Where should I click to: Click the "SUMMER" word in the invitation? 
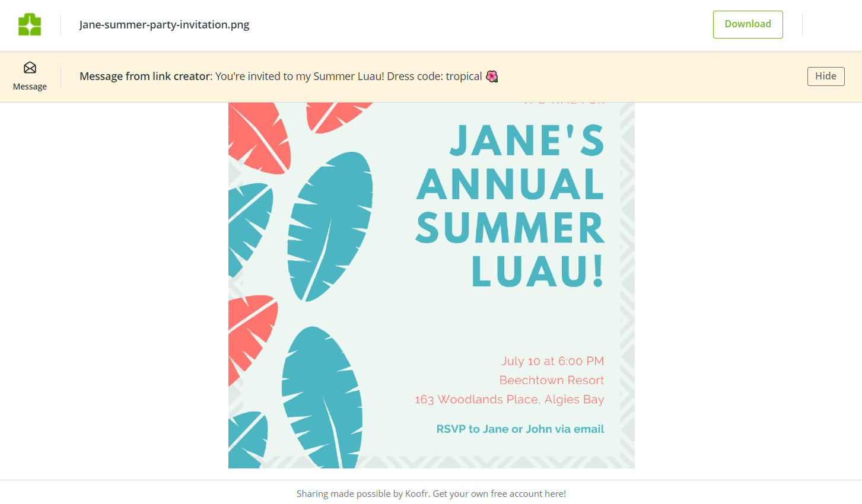[x=510, y=228]
